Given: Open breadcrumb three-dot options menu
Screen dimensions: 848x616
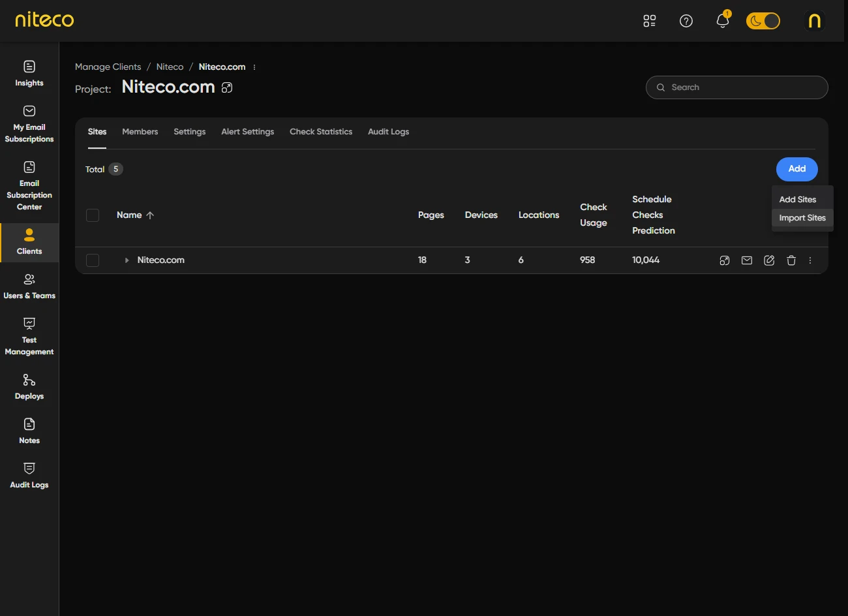Looking at the screenshot, I should click(x=254, y=67).
